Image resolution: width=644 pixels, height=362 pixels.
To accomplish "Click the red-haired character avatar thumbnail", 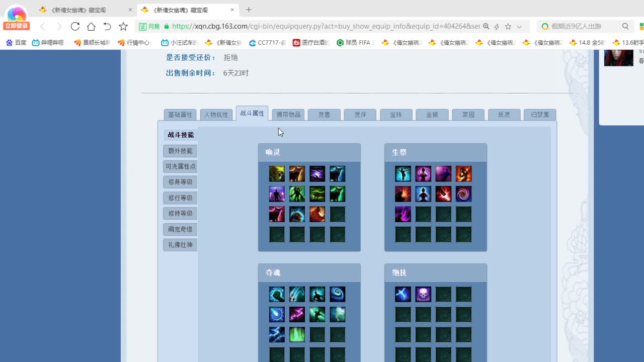I will click(x=618, y=58).
